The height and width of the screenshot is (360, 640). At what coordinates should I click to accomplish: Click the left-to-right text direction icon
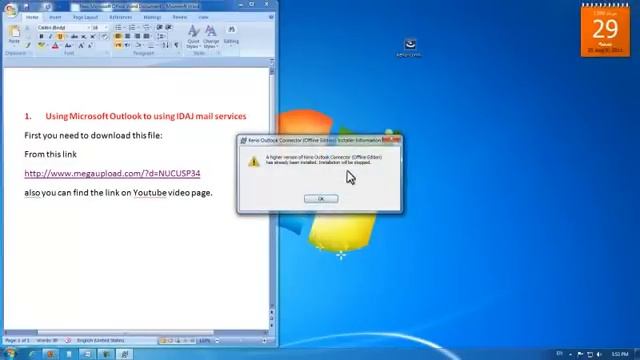pyautogui.click(x=118, y=45)
